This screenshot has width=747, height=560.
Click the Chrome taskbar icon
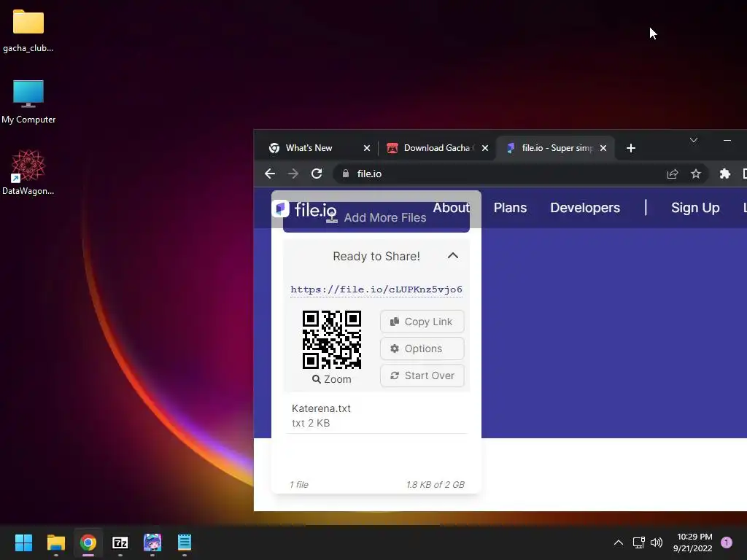88,542
